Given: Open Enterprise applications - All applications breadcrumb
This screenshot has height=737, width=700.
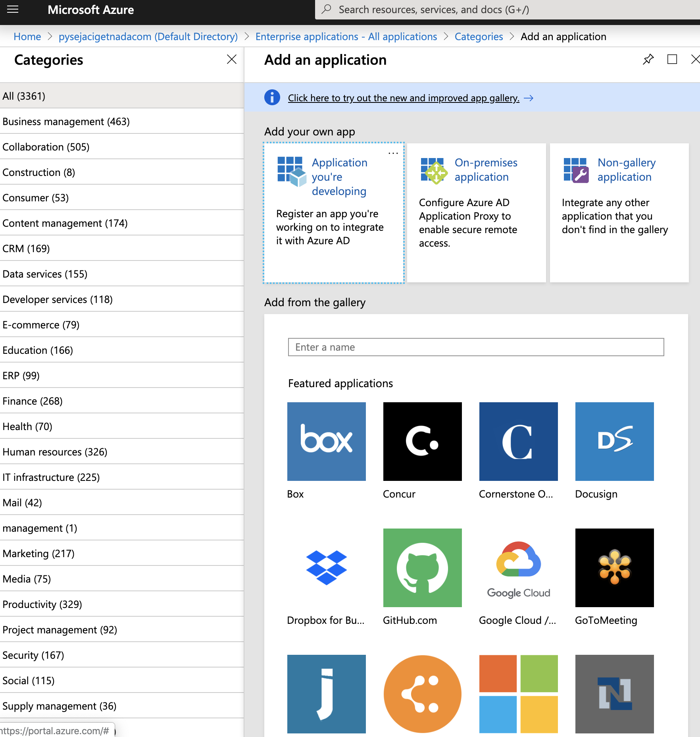Looking at the screenshot, I should coord(346,37).
